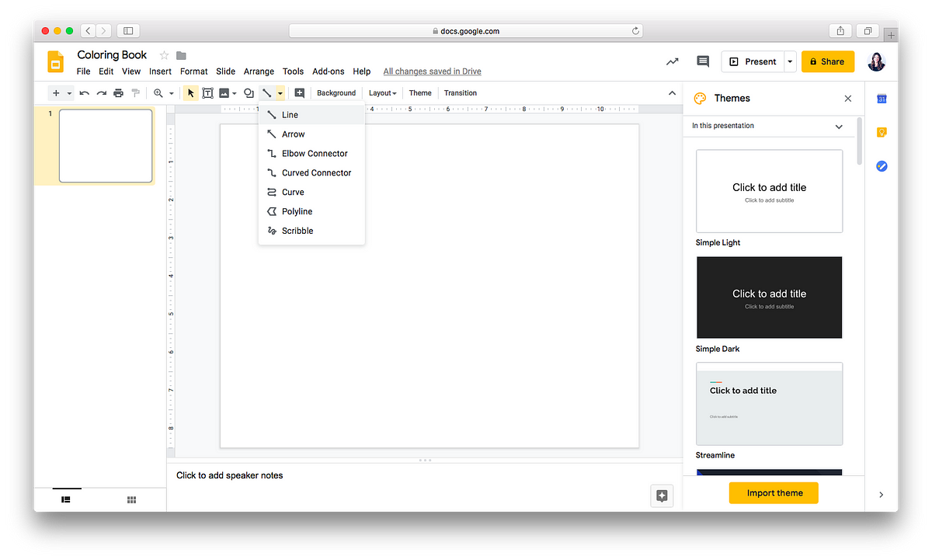The image size is (932, 560).
Task: Click the Present button
Action: [x=753, y=61]
